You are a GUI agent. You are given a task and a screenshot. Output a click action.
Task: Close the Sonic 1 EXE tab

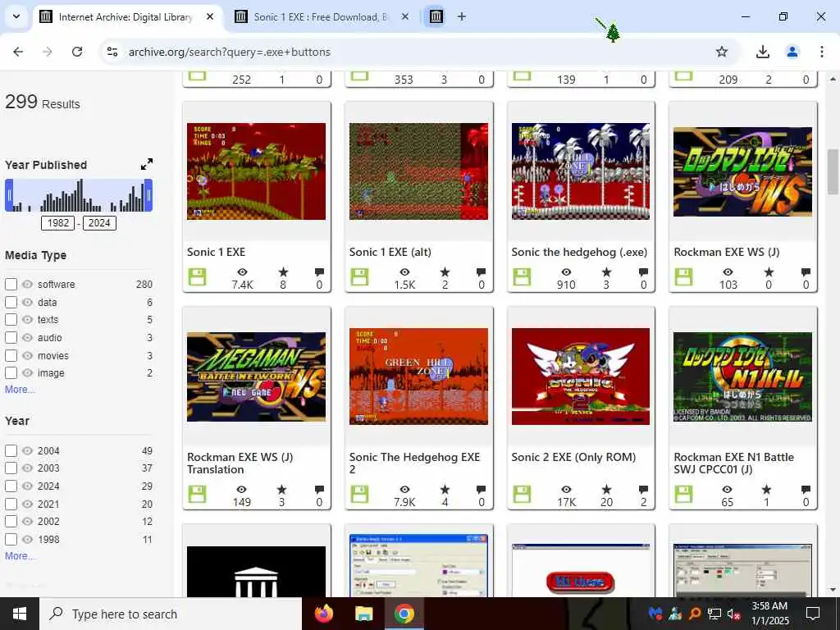coord(405,16)
